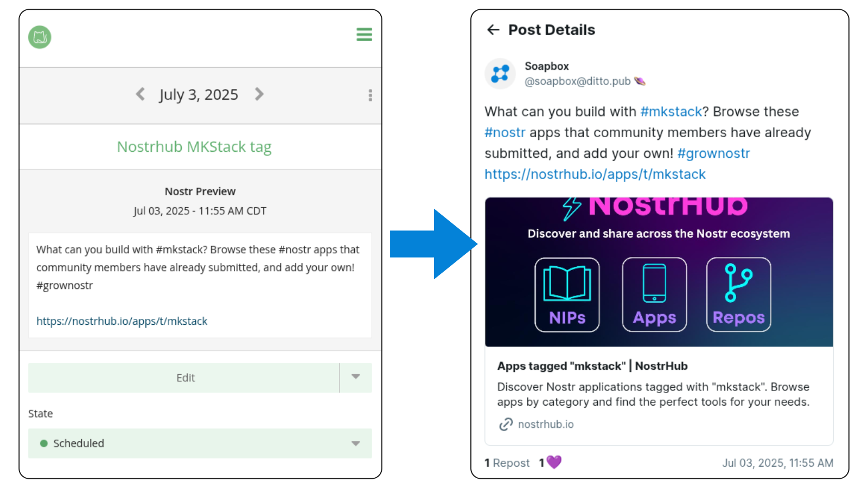The image size is (868, 488).
Task: Open the nostrhub.io link in Nostr Preview
Action: 122,321
